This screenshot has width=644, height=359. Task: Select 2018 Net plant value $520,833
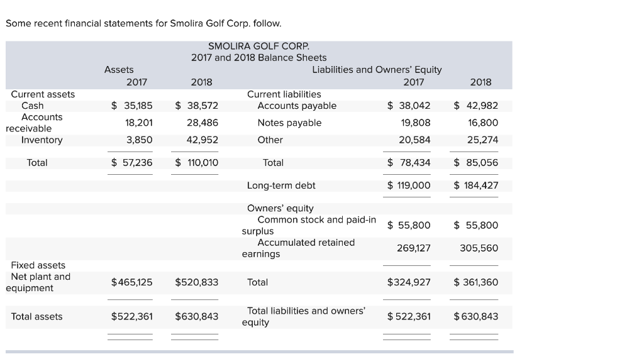click(196, 282)
